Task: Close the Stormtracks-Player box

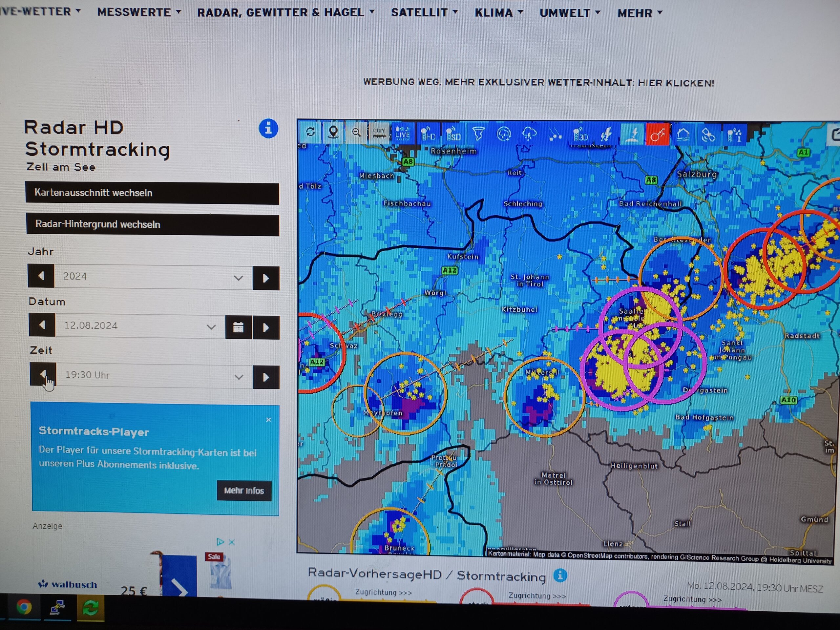Action: point(268,420)
